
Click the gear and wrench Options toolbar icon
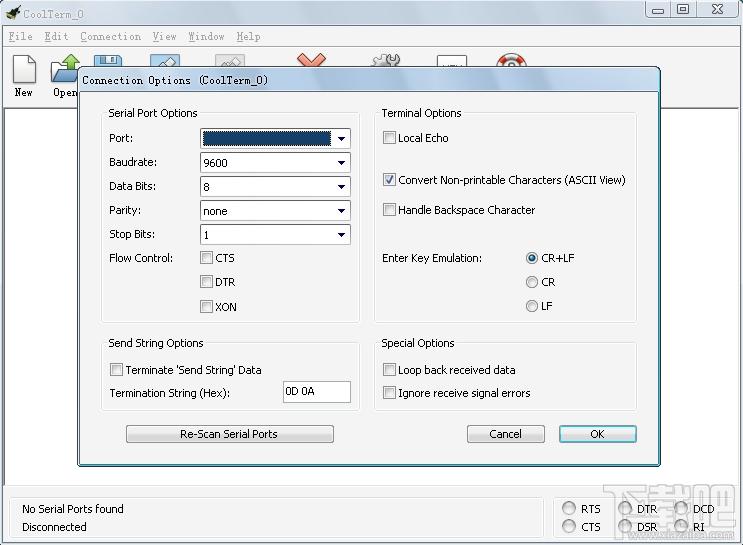(x=386, y=60)
